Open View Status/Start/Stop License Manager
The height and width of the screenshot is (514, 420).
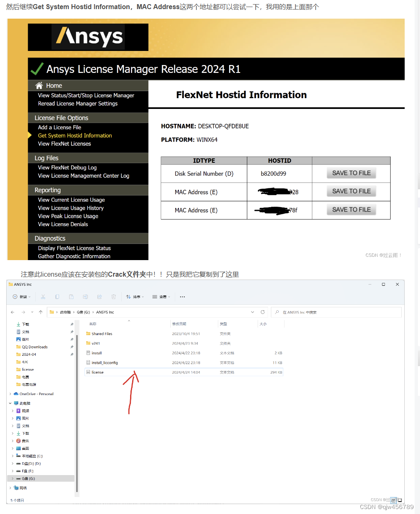86,95
